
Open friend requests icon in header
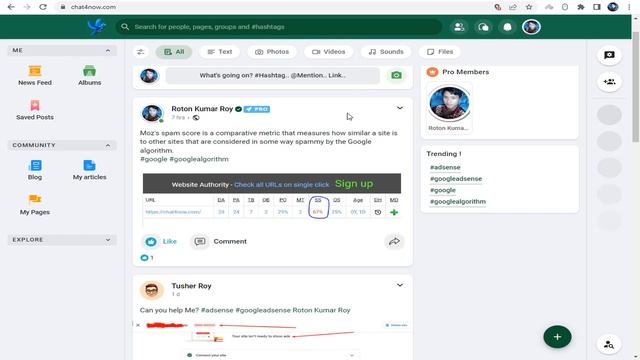459,27
